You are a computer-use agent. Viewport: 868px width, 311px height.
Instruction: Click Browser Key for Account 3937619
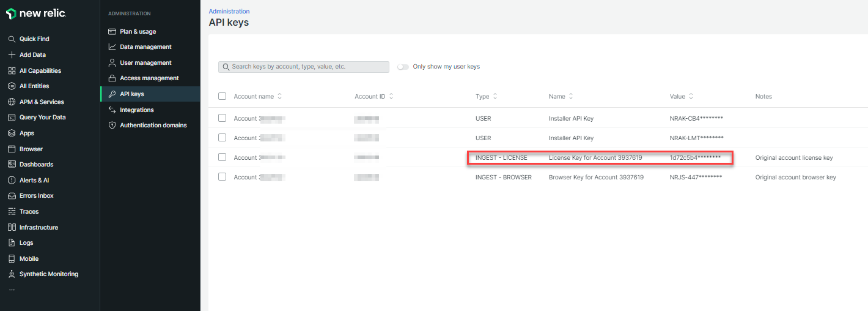[596, 178]
